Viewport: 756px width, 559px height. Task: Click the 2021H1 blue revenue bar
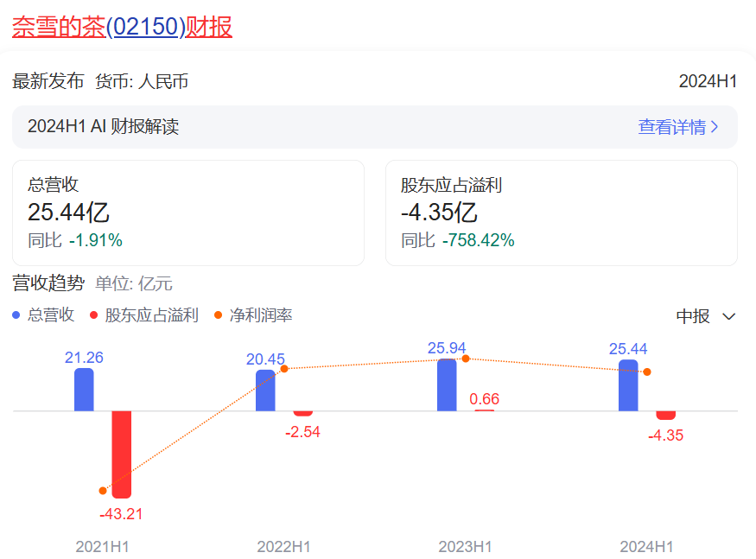[84, 390]
